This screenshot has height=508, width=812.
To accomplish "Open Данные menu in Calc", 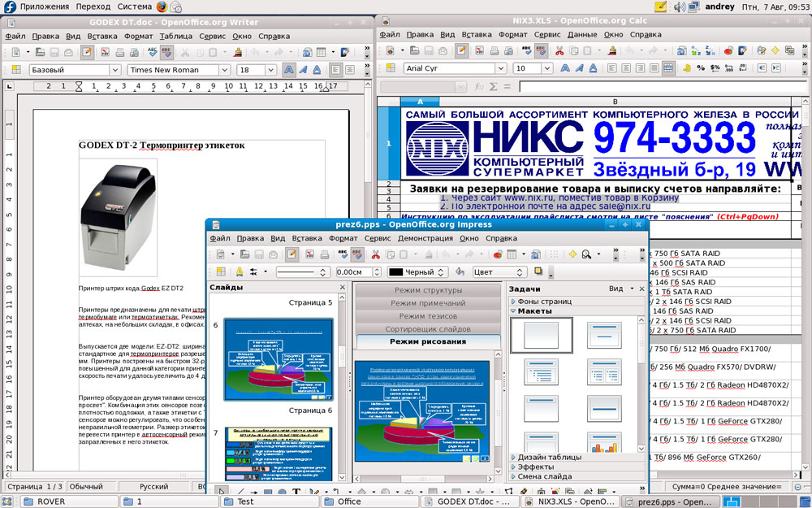I will (582, 35).
